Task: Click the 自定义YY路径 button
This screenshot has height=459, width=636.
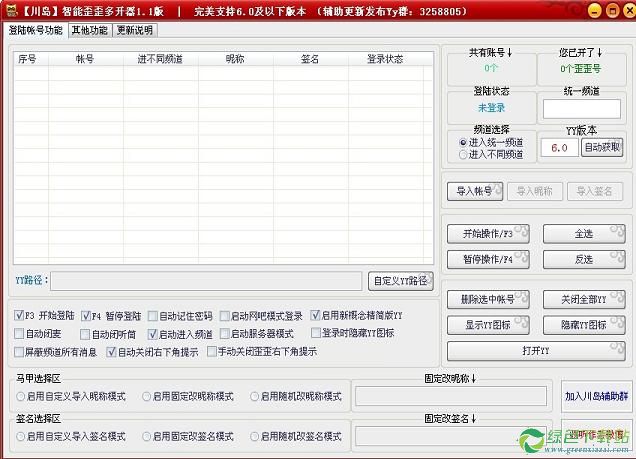Action: click(400, 281)
